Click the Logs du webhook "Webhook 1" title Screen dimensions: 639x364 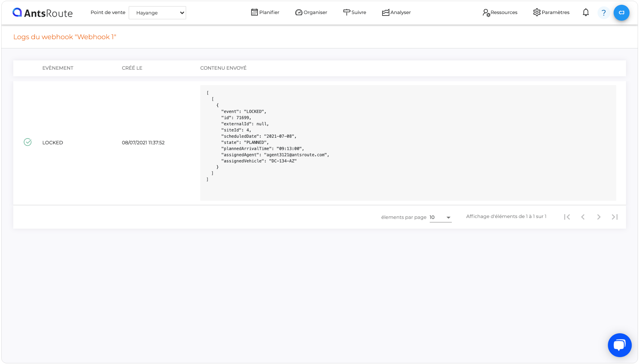pos(65,37)
